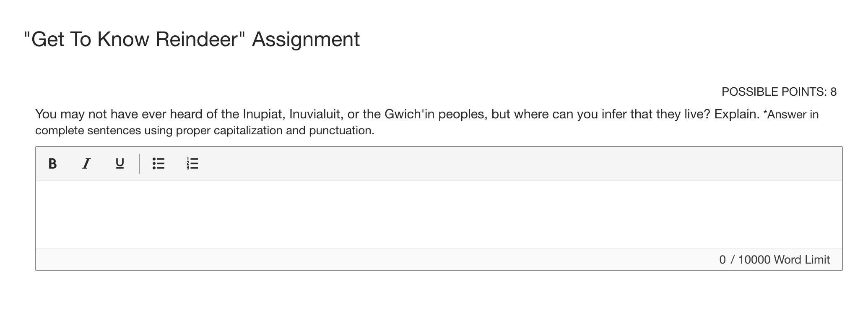Click the "0 / 10000 Word Limit" counter

[x=774, y=260]
